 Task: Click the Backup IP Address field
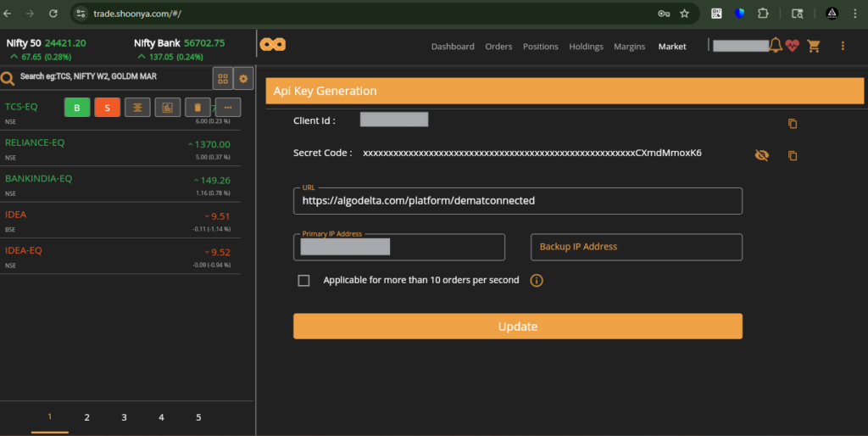636,247
